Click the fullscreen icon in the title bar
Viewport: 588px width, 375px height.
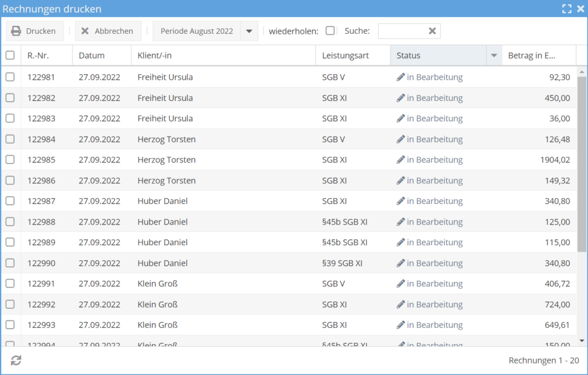pos(567,9)
